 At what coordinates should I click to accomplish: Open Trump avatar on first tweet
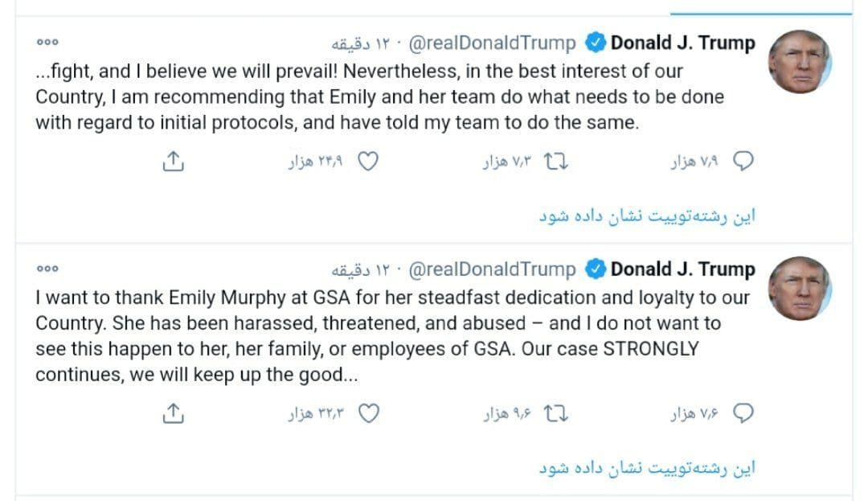coord(800,61)
